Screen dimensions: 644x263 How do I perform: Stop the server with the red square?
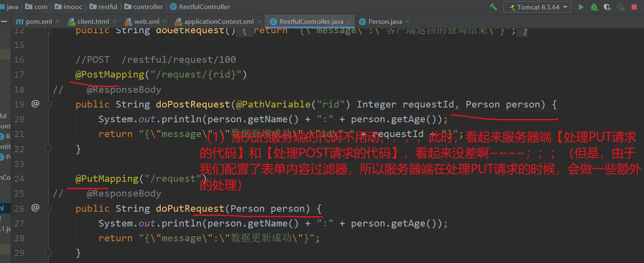point(634,7)
